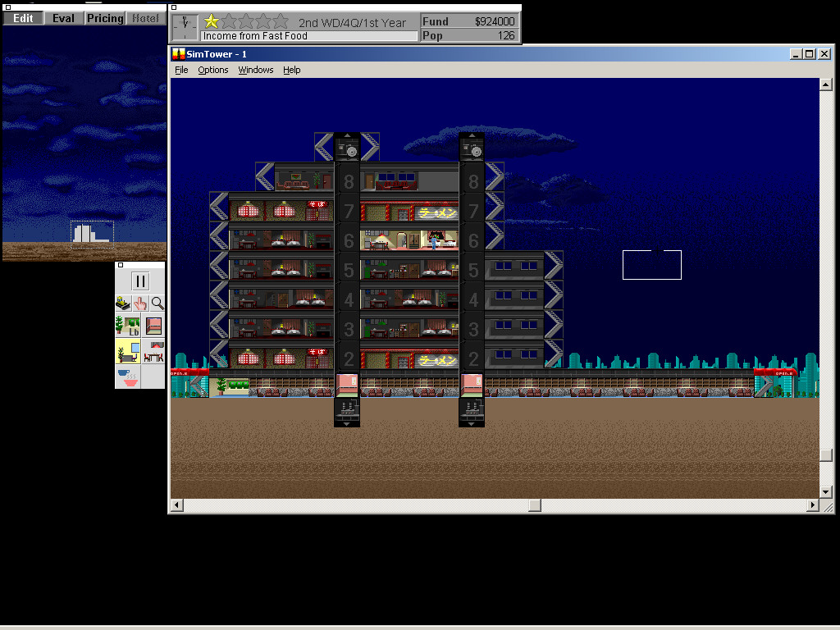Open the Help menu
Image resolution: width=840 pixels, height=630 pixels.
291,70
